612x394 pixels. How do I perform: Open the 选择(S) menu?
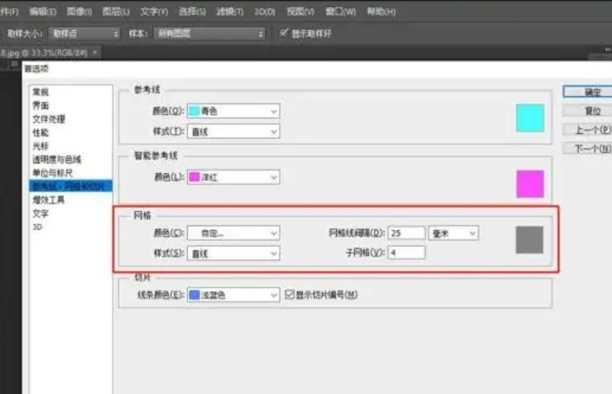pos(192,12)
